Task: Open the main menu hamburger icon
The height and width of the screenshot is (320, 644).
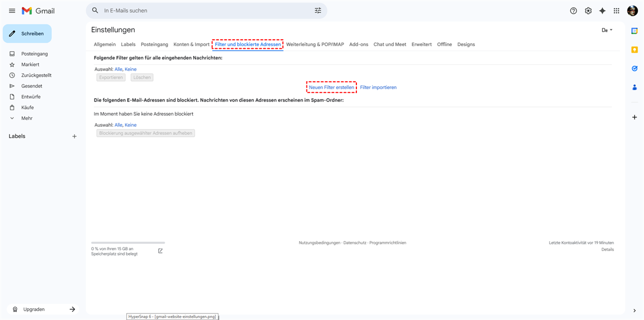Action: 12,11
